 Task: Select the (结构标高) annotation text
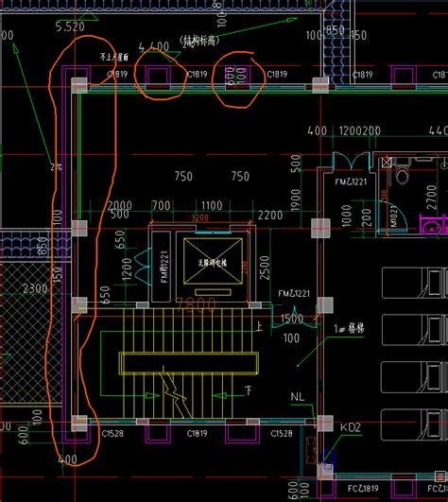coord(199,41)
